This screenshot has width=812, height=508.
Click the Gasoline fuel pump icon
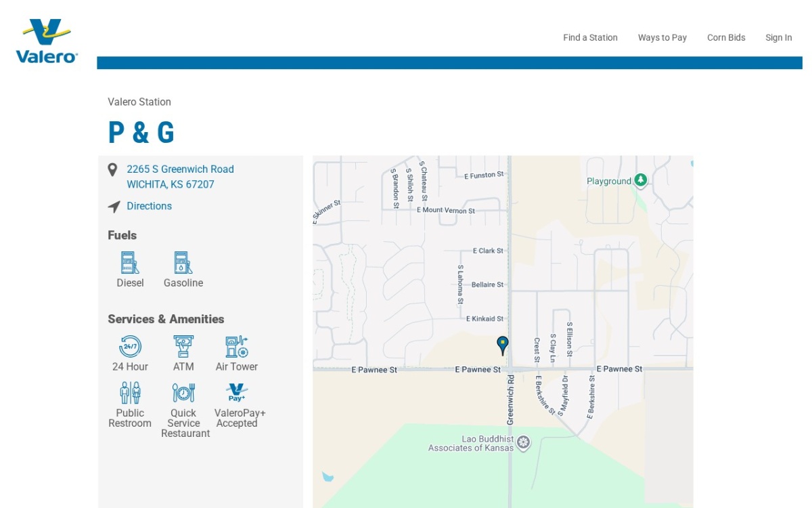pyautogui.click(x=183, y=263)
